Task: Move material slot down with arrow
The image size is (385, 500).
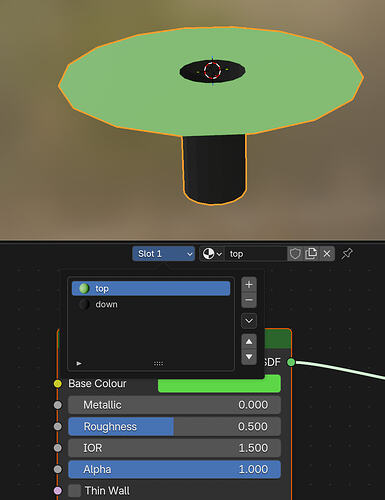Action: pos(249,357)
